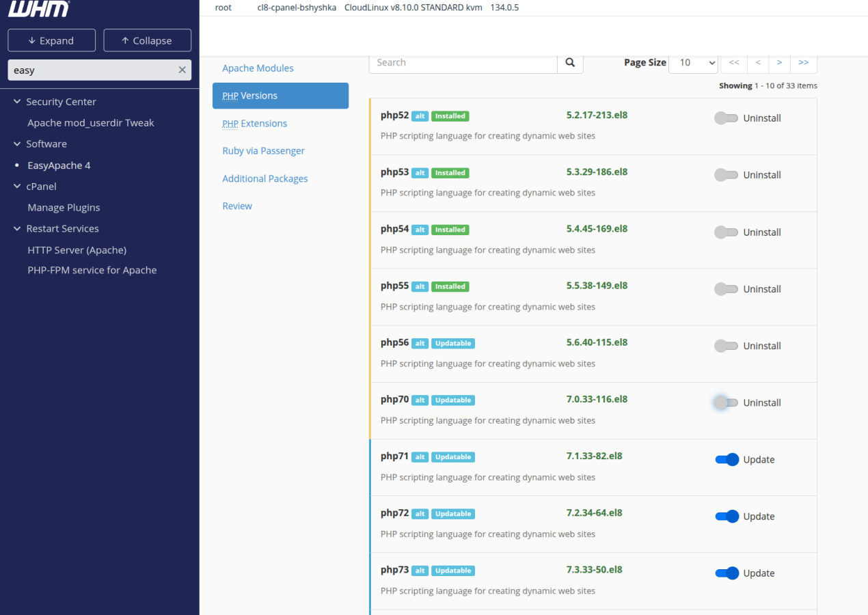This screenshot has height=615, width=868.
Task: Jump to last page with >> button
Action: 803,63
